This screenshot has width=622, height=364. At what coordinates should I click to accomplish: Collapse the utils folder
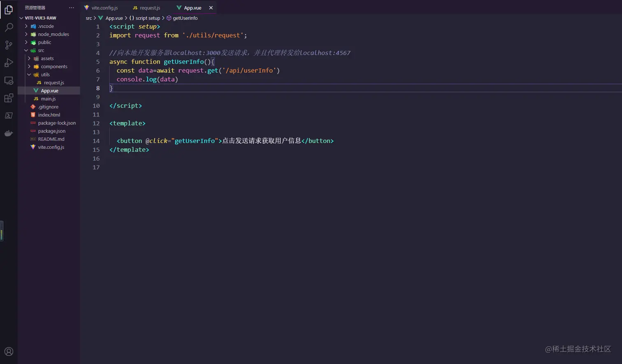point(45,75)
